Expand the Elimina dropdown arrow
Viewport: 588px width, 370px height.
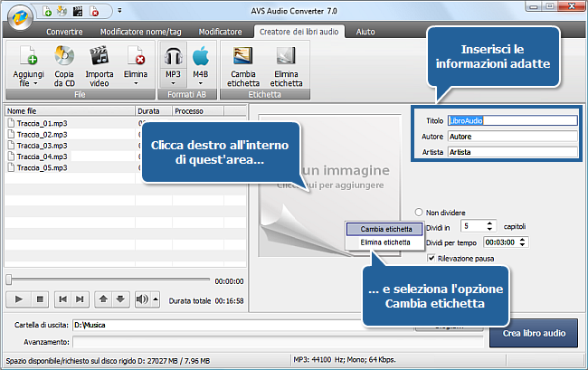pos(135,82)
